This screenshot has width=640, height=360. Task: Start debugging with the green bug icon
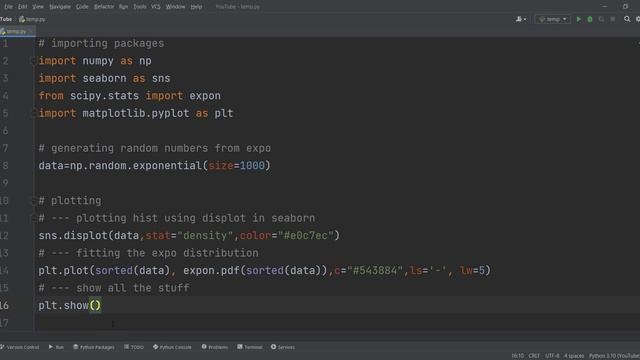(590, 19)
